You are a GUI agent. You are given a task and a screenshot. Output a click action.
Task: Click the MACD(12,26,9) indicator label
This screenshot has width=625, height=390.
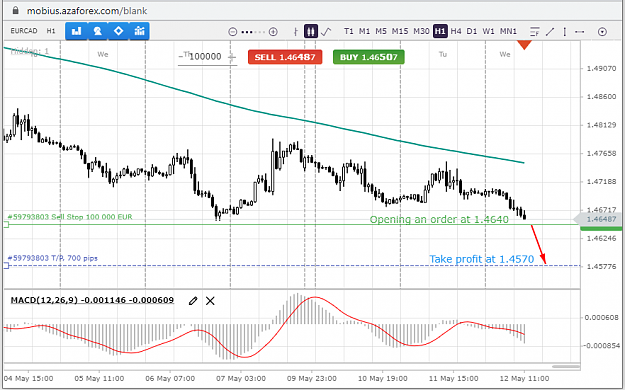click(92, 300)
